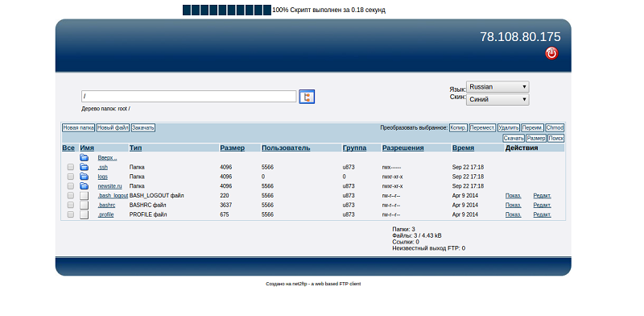Check the .bashrc row checkbox
The width and height of the screenshot is (644, 316).
tap(71, 205)
